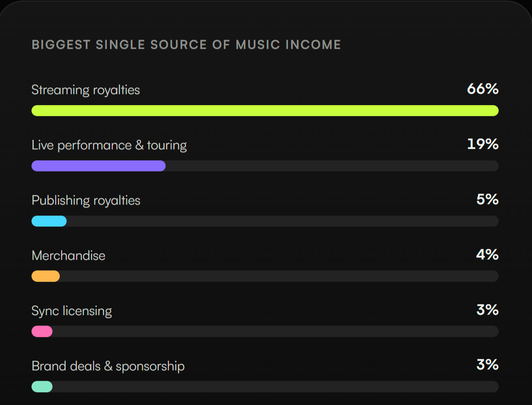Viewport: 532px width, 405px height.
Task: Select the orange Merchandise bar
Action: (46, 276)
